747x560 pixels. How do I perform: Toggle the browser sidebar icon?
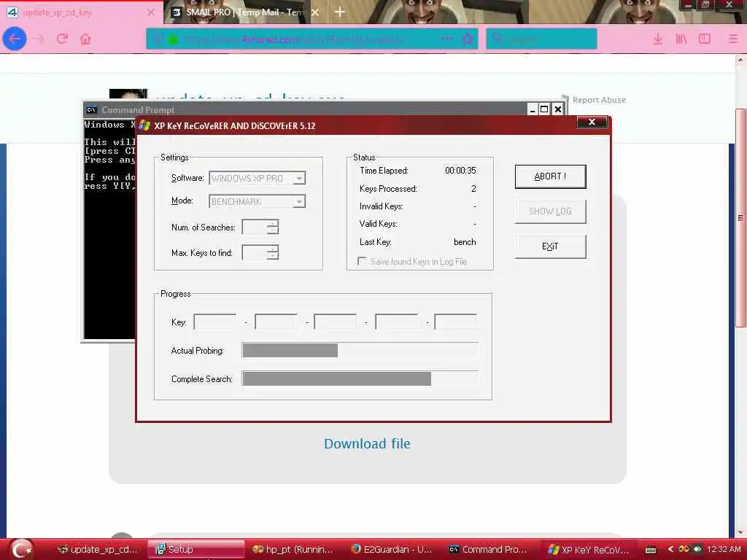[705, 39]
